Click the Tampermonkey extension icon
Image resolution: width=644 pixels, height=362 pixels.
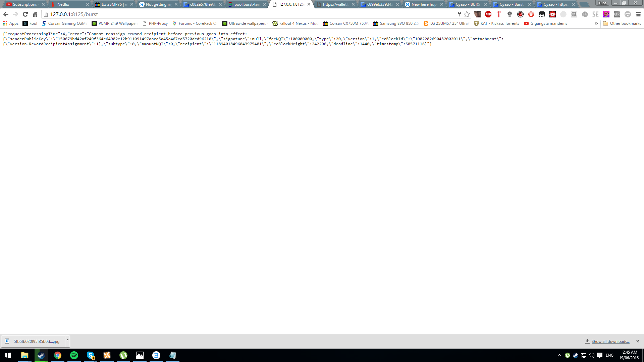pyautogui.click(x=542, y=14)
